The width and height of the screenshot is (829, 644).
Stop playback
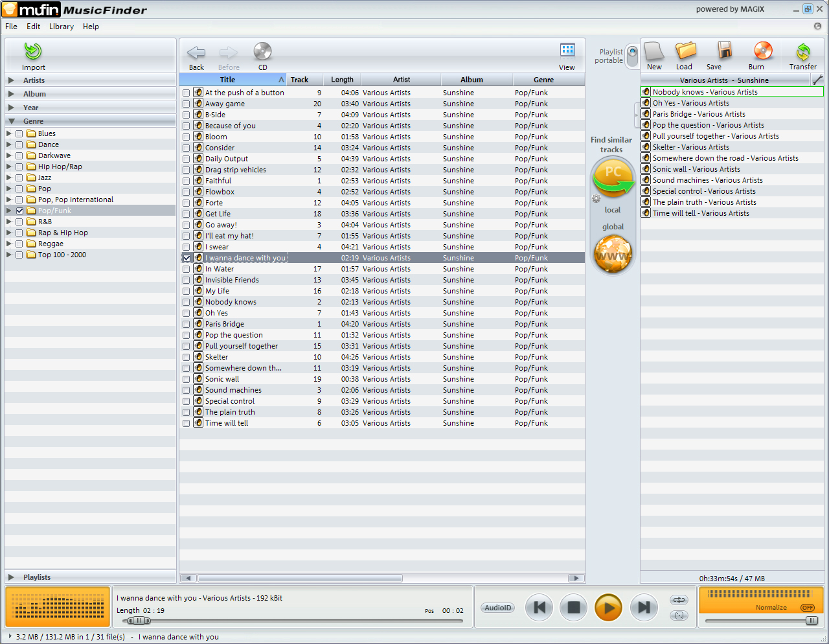[573, 608]
